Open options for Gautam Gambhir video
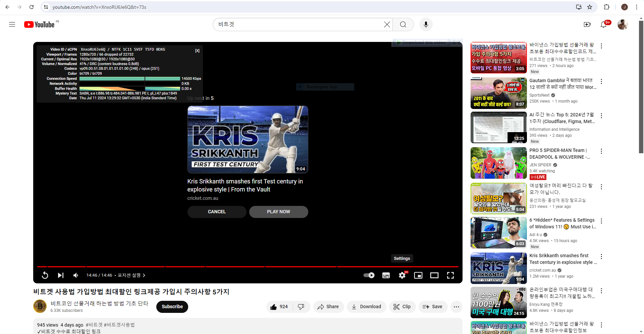The image size is (644, 334). click(601, 81)
